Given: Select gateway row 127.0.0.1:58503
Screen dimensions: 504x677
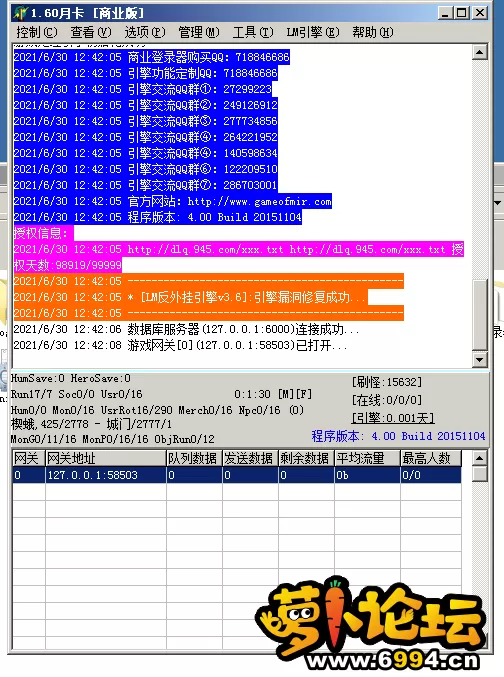Looking at the screenshot, I should pos(237,475).
